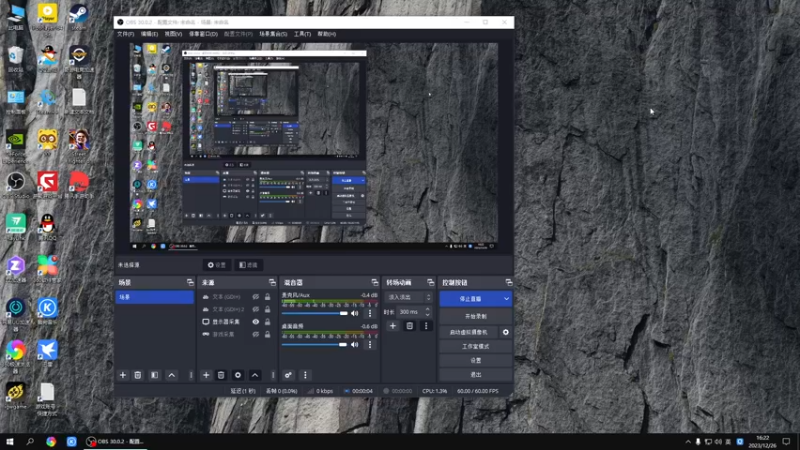The image size is (800, 450).
Task: Click 工作室模式 studio mode button
Action: pyautogui.click(x=476, y=346)
